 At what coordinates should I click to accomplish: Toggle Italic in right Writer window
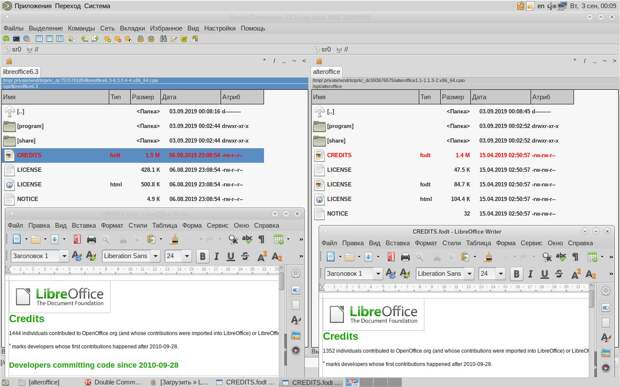pyautogui.click(x=530, y=274)
